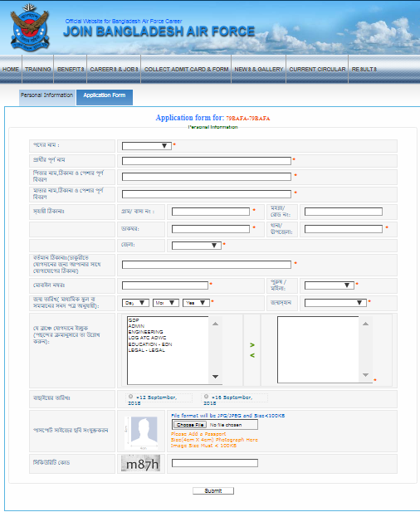Viewport: 420px width, 512px height.
Task: Move selected branch right with > arrow
Action: pyautogui.click(x=252, y=345)
